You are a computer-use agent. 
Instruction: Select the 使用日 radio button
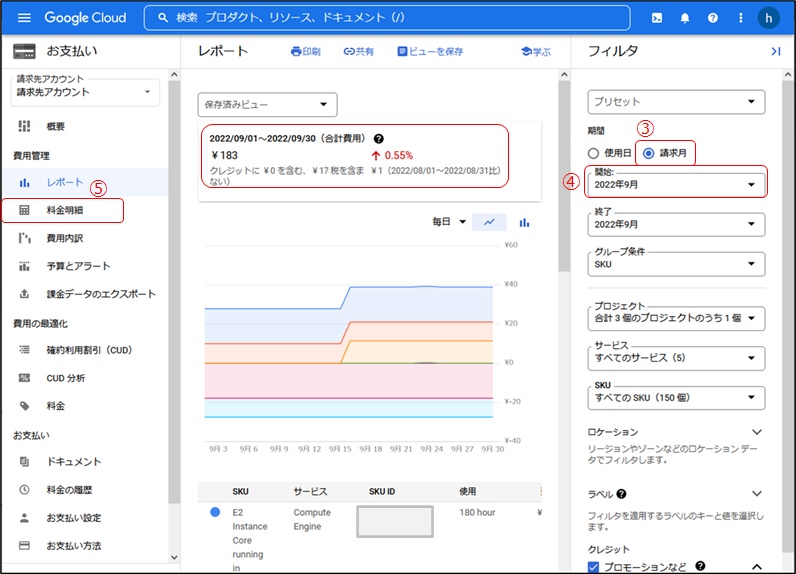[x=593, y=153]
